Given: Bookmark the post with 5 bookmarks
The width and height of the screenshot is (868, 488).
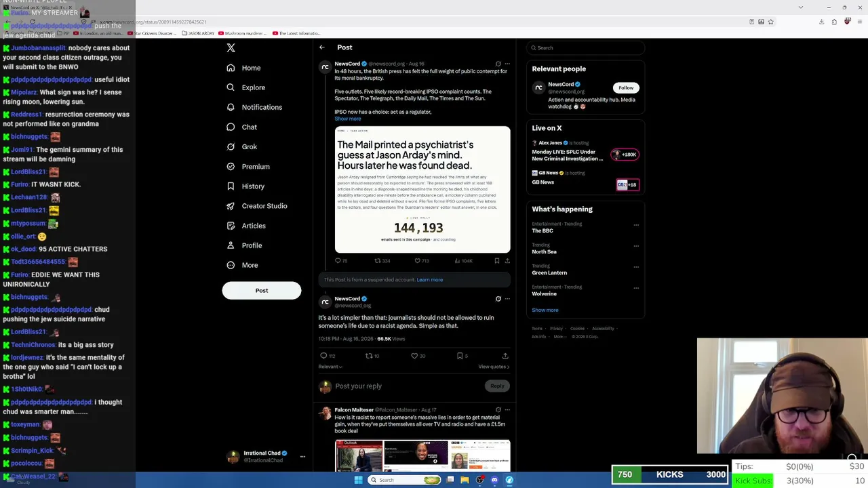Looking at the screenshot, I should click(462, 356).
